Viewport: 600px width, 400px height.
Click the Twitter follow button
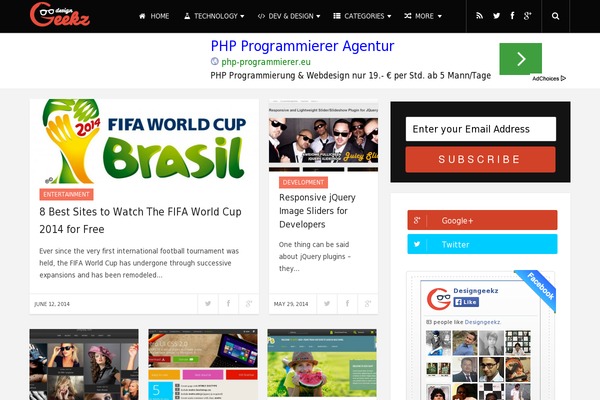coord(482,244)
